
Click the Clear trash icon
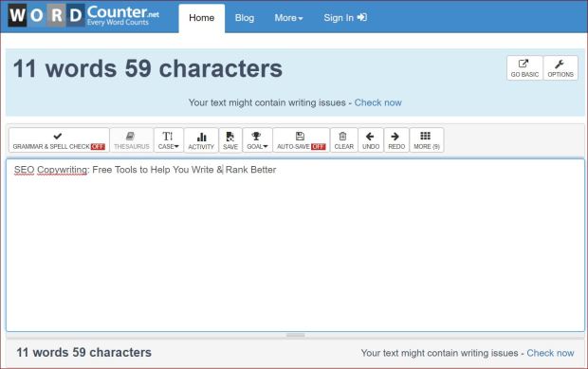point(342,137)
